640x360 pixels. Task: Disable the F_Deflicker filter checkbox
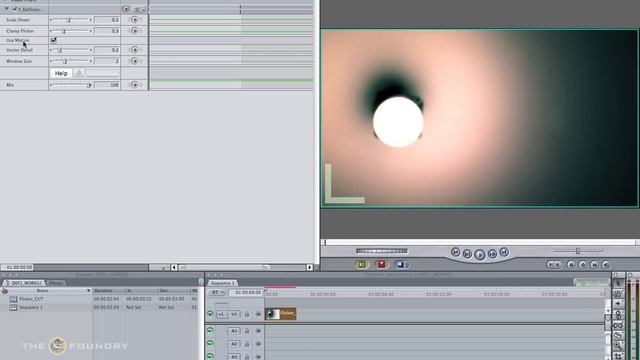[x=15, y=9]
